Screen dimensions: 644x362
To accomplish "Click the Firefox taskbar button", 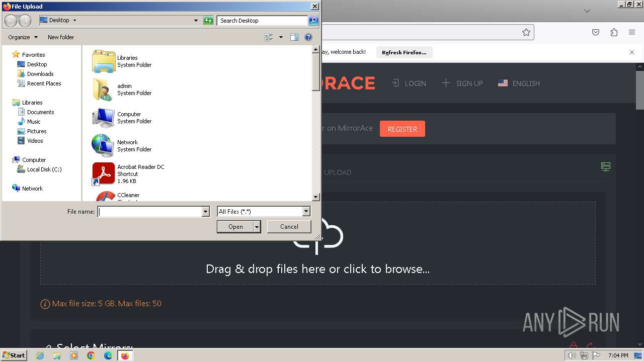I will coord(125,355).
